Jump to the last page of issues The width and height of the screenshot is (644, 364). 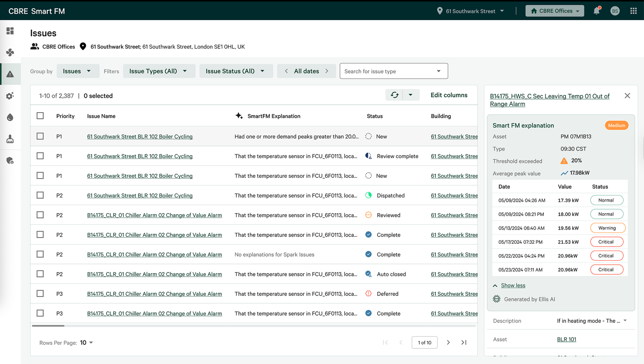pyautogui.click(x=464, y=342)
